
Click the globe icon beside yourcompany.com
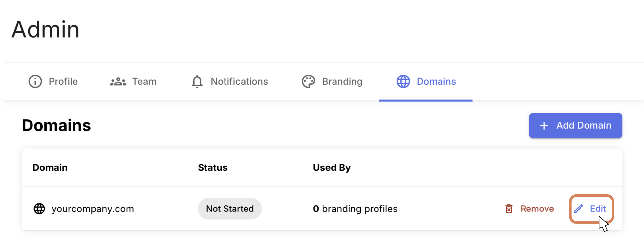tap(39, 208)
